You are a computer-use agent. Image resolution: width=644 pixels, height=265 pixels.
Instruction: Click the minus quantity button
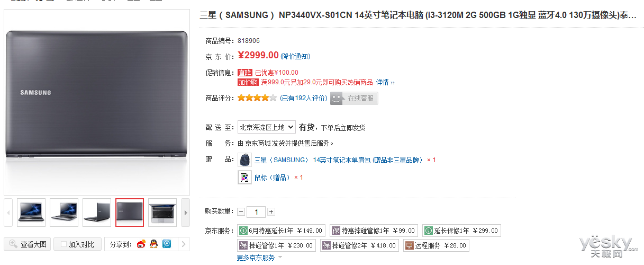coord(241,211)
